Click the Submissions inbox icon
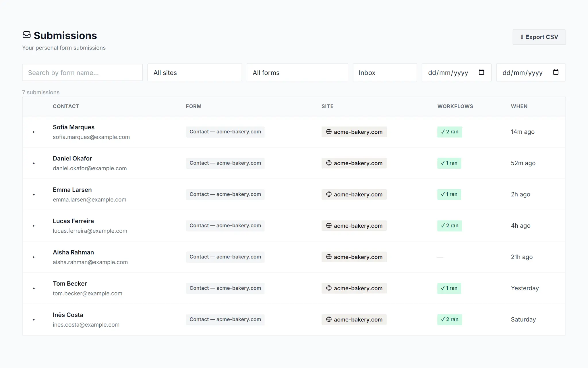This screenshot has width=588, height=368. pos(27,35)
